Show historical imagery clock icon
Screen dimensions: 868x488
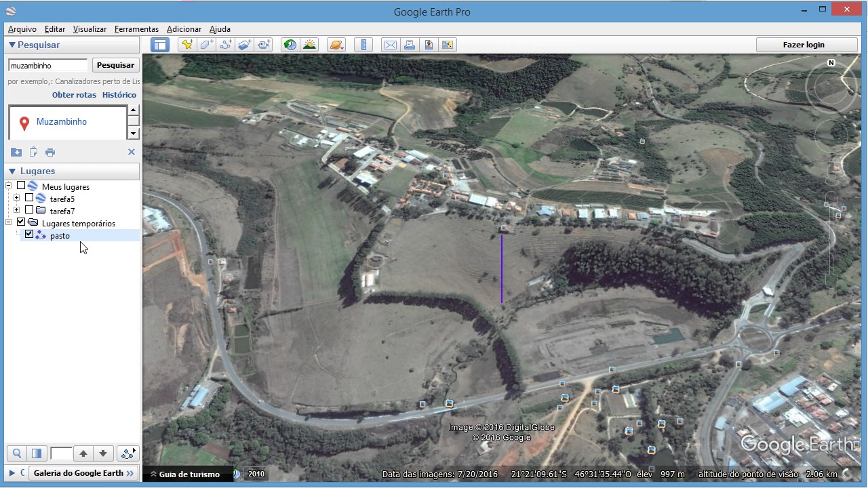coord(290,45)
